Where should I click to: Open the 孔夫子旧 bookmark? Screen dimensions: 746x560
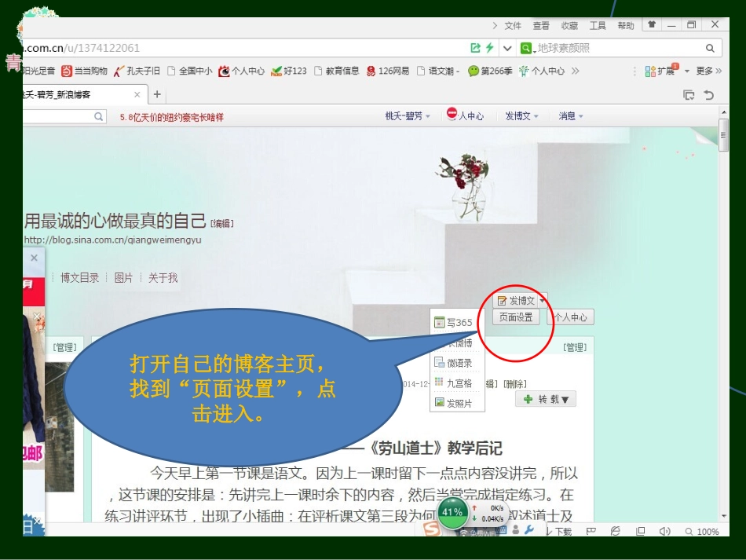pyautogui.click(x=137, y=71)
